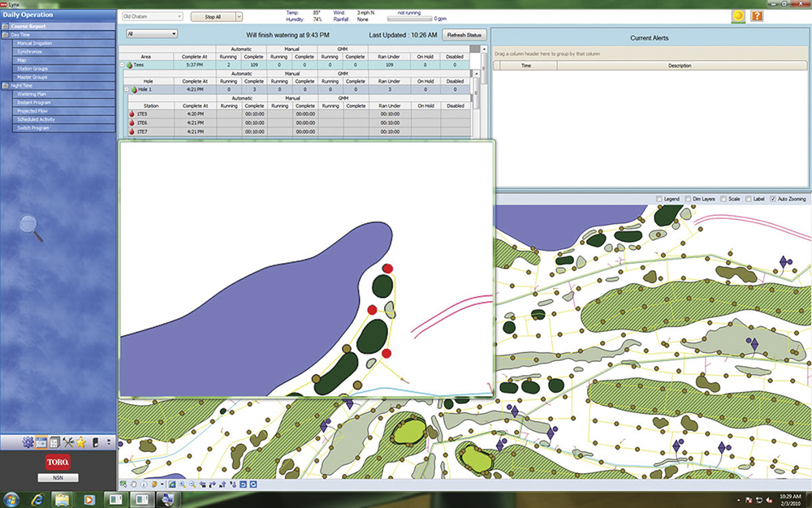Select the pan hand tool in map toolbar
This screenshot has width=812, height=508.
[133, 484]
